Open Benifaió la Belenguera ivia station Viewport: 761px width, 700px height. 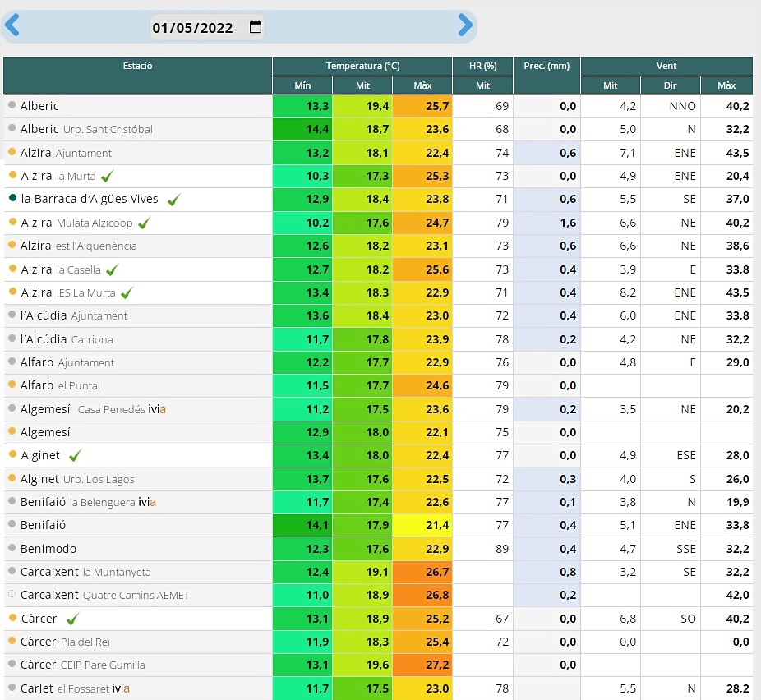(88, 502)
